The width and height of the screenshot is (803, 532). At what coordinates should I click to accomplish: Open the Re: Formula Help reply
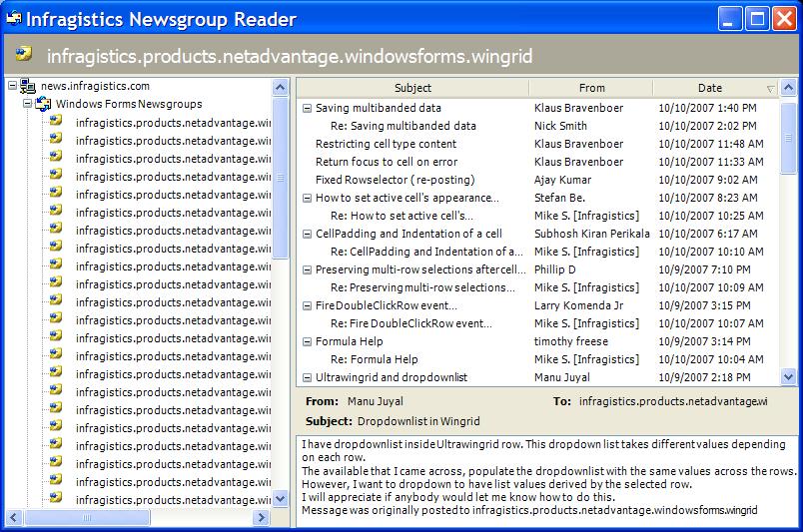pos(374,360)
